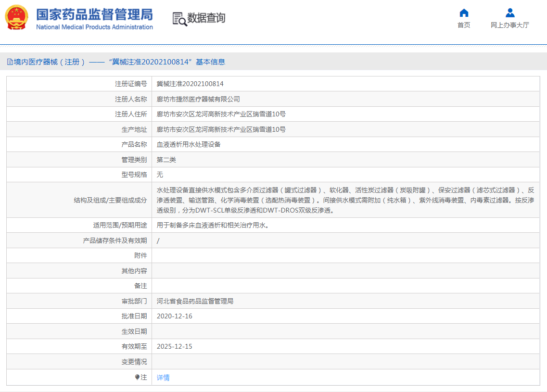Click the 首页 text label
547x392 pixels.
(464, 25)
